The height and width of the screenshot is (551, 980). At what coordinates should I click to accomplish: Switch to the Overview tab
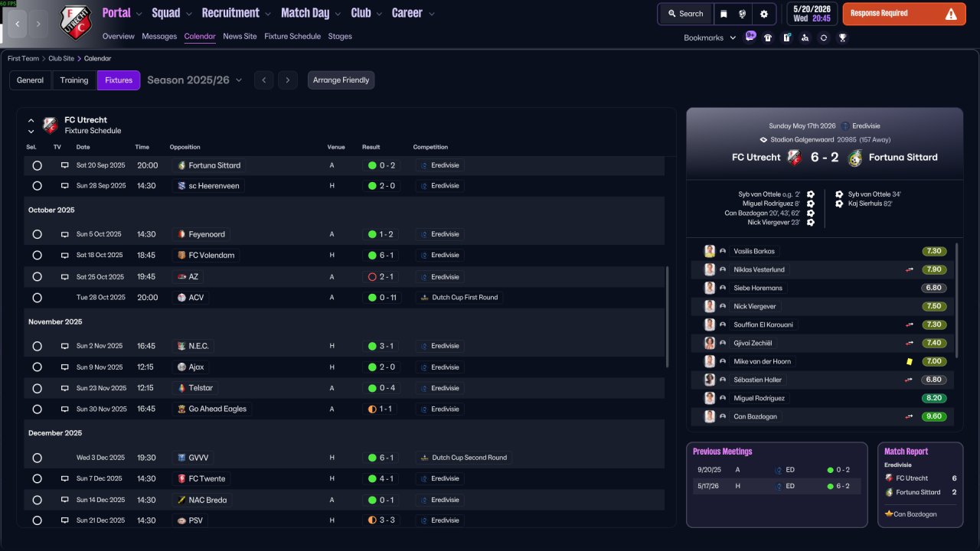[x=118, y=36]
